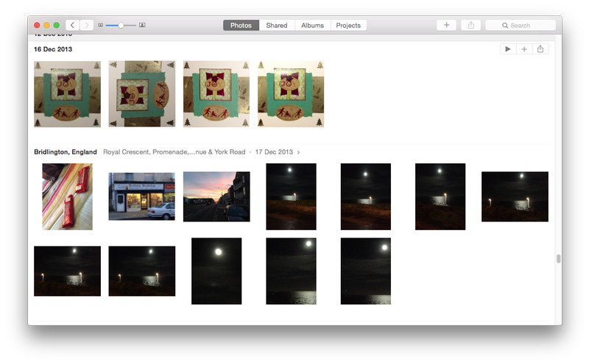Adjust the thumbnail size slider
The width and height of the screenshot is (589, 364).
pos(121,25)
